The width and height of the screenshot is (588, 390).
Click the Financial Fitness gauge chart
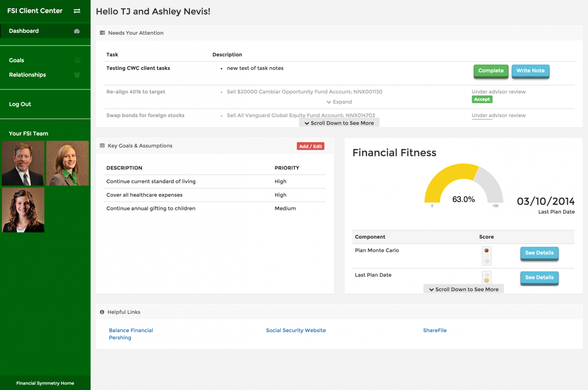coord(464,183)
